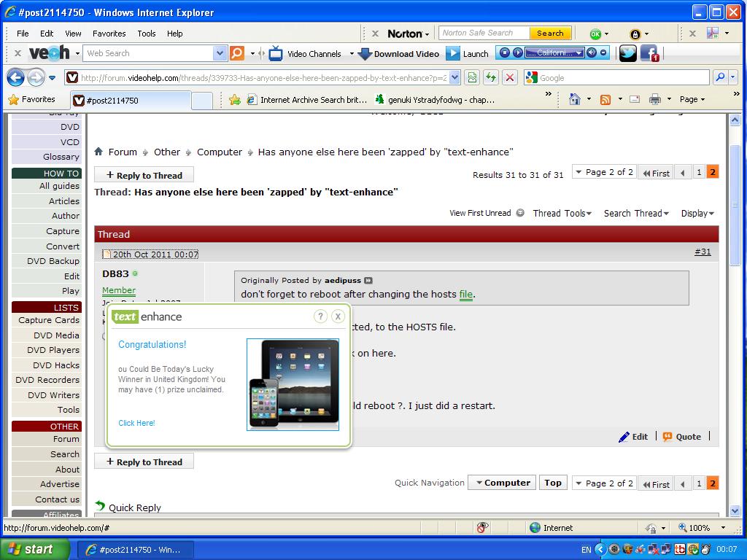Open the File menu

tap(23, 34)
